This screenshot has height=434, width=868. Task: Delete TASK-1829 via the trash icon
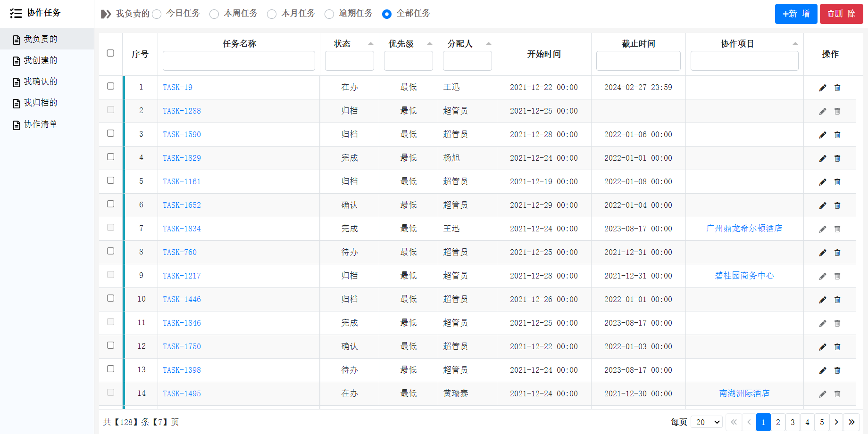837,158
